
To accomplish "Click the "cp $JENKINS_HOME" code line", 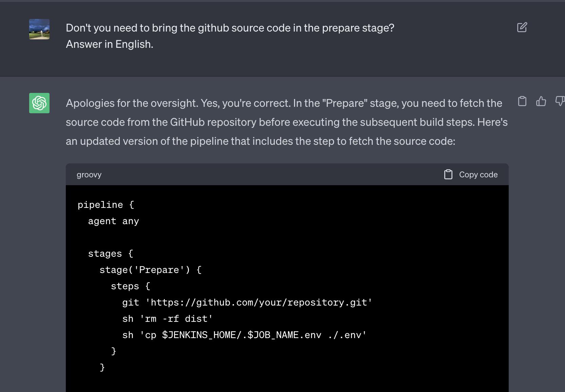I will point(244,335).
